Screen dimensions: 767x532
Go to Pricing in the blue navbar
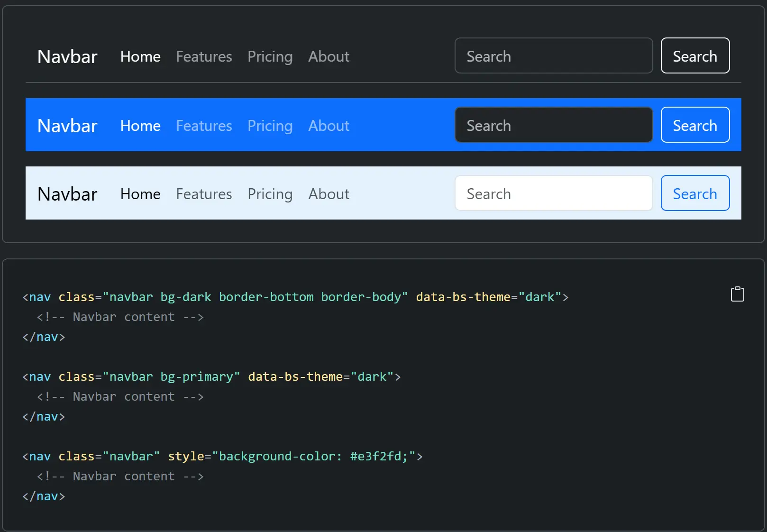(x=270, y=126)
